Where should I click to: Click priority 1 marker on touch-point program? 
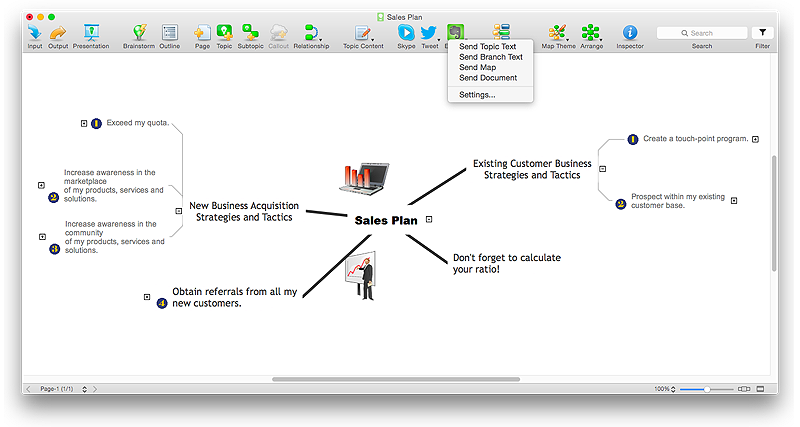point(633,139)
